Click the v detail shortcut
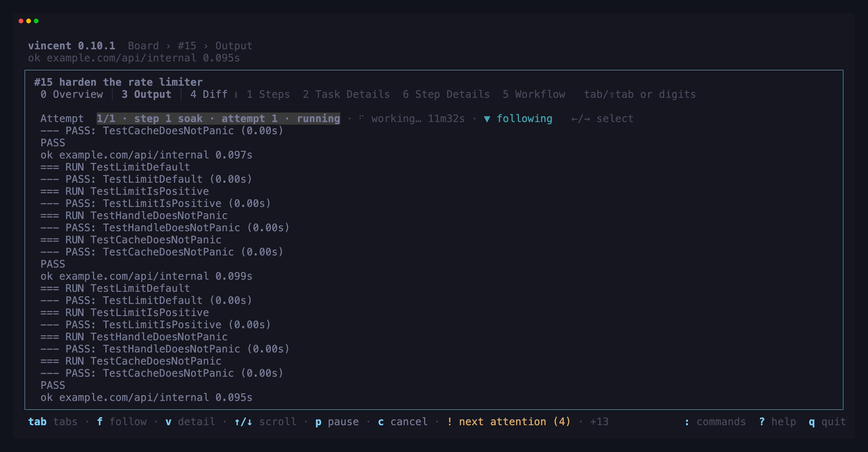This screenshot has height=452, width=868. click(x=190, y=422)
